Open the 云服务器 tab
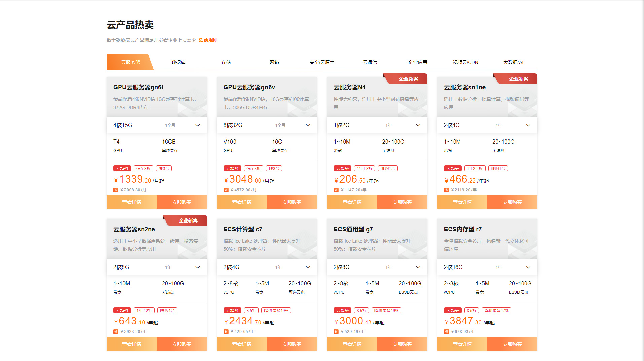 (131, 62)
